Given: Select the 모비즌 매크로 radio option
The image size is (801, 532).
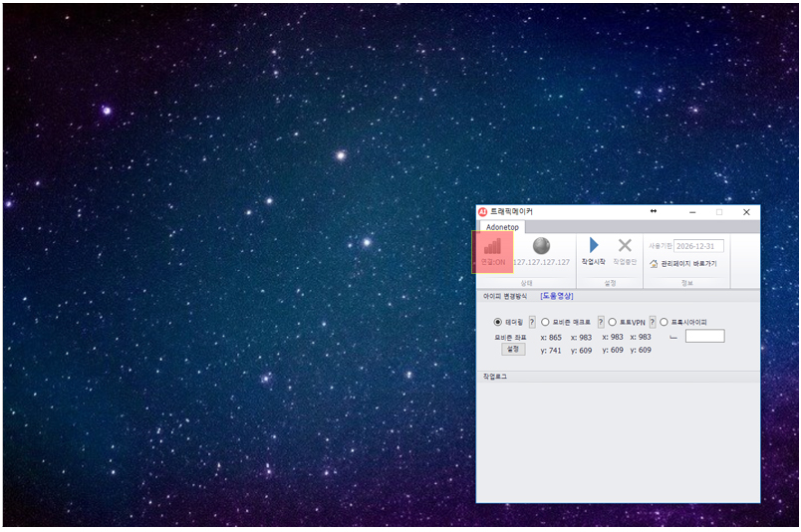Looking at the screenshot, I should (545, 322).
